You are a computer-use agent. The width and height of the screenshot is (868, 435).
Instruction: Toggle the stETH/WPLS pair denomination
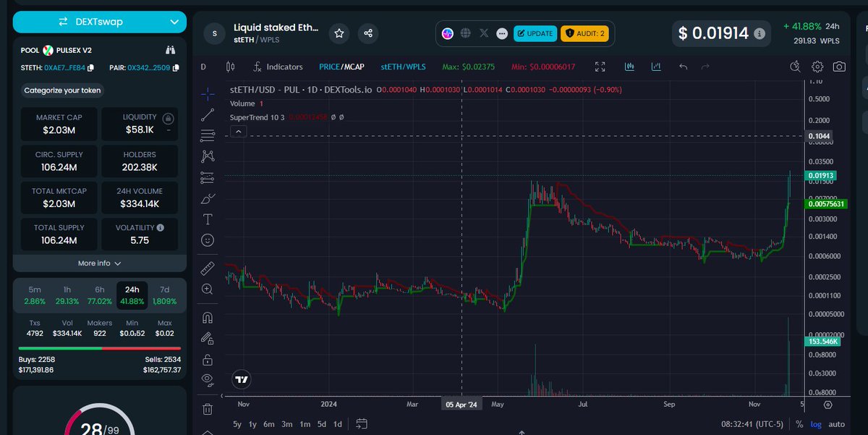[404, 67]
